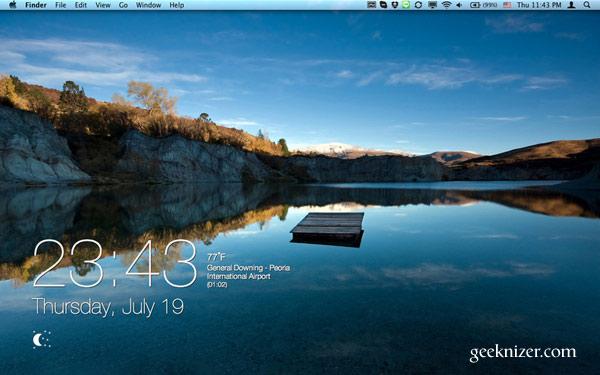Open the battery status menu

tap(483, 5)
